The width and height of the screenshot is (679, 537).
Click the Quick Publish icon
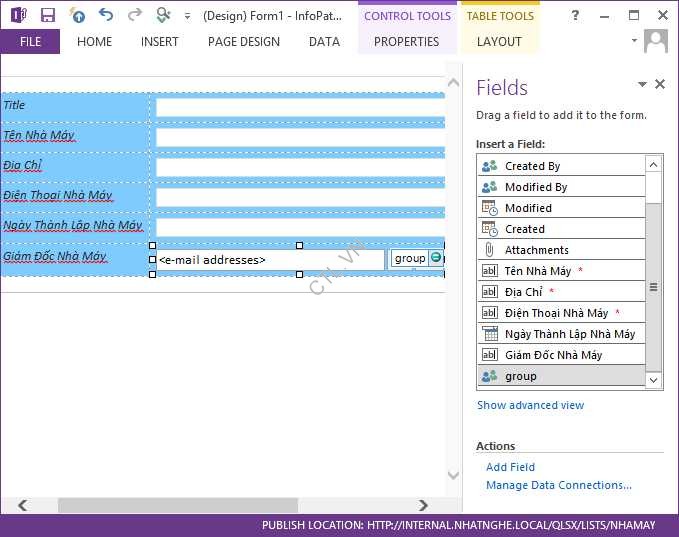pyautogui.click(x=77, y=15)
